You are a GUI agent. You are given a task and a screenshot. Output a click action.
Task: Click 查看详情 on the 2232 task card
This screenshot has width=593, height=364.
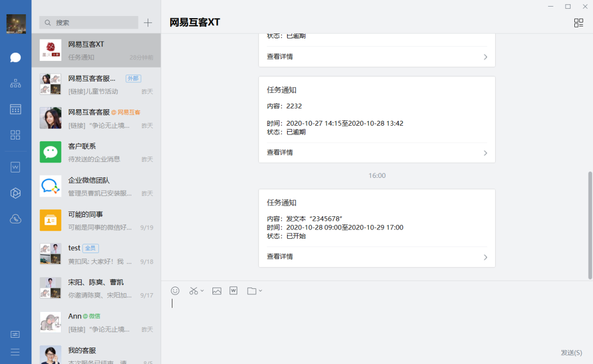coord(280,153)
